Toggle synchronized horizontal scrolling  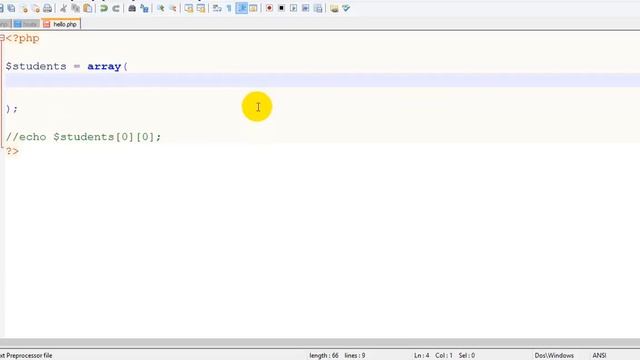pos(201,8)
